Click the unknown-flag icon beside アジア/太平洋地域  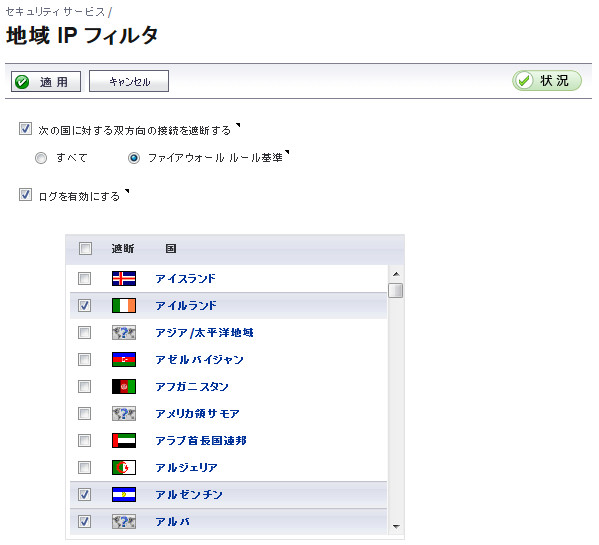pos(124,333)
